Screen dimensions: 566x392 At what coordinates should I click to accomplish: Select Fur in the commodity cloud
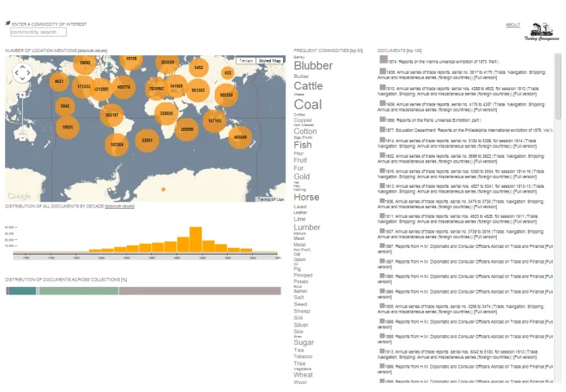click(x=298, y=168)
